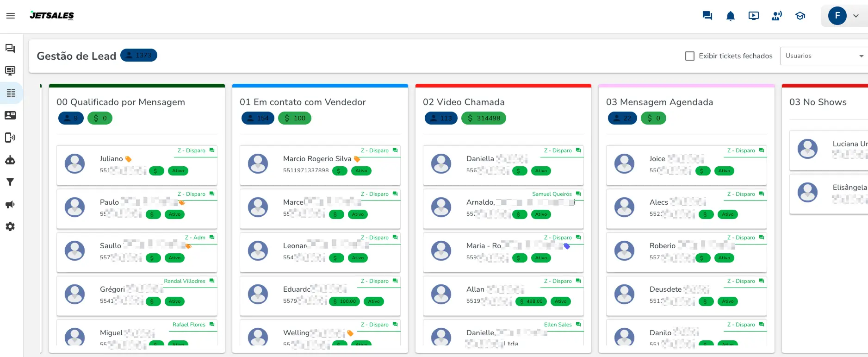The height and width of the screenshot is (357, 868).
Task: Expand the Usuarios dropdown
Action: click(824, 56)
